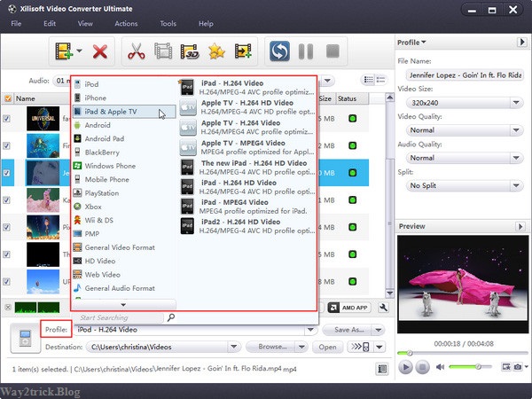Click the Add File filmstrip icon
This screenshot has height=399, width=532.
[64, 51]
